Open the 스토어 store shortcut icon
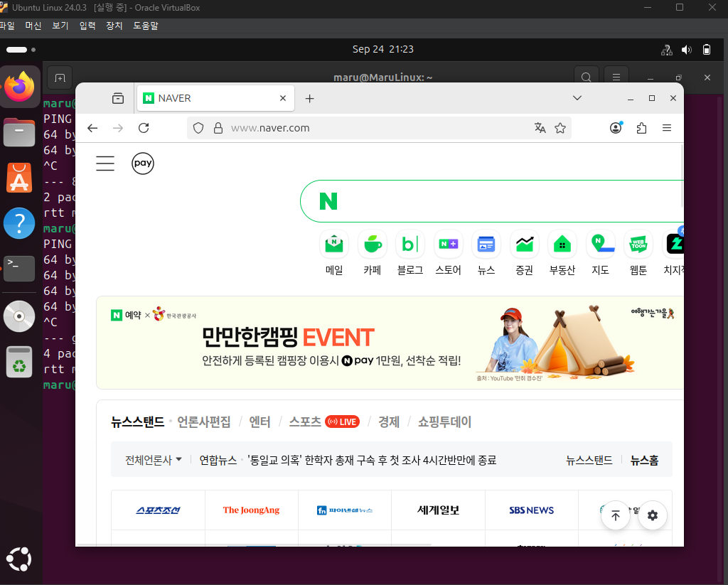The height and width of the screenshot is (585, 728). 449,244
